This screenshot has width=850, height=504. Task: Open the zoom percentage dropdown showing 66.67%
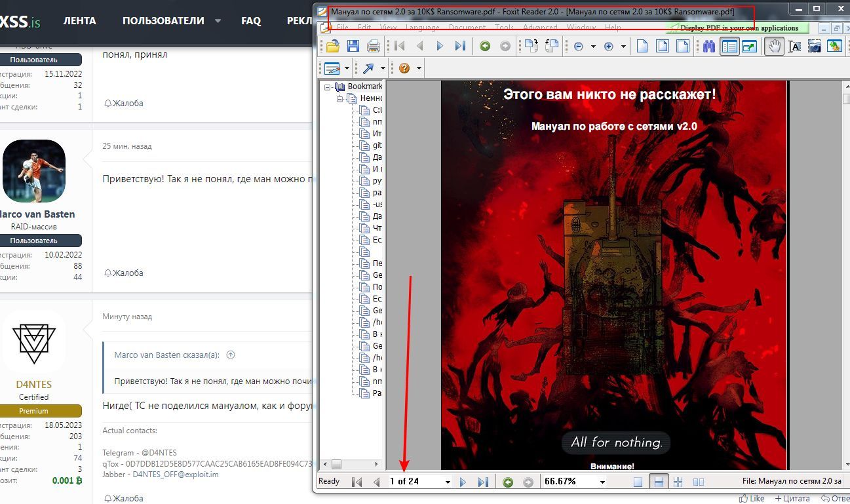[602, 482]
